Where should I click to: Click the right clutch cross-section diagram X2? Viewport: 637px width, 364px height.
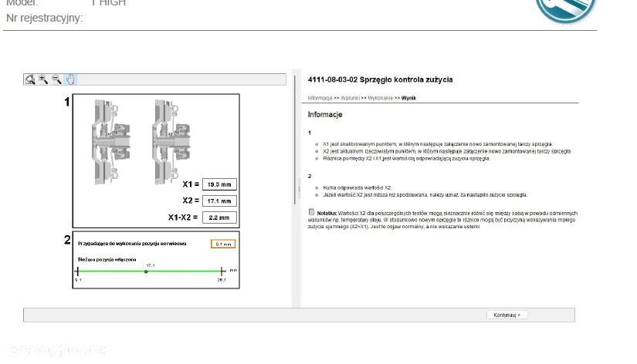pyautogui.click(x=171, y=142)
